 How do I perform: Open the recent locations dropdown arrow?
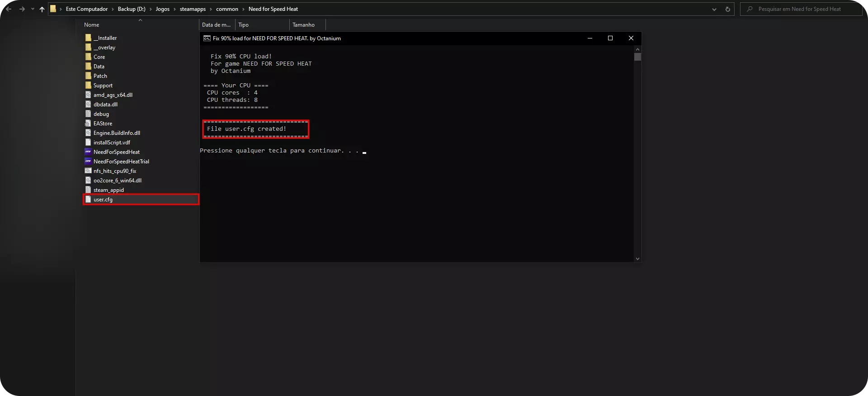coord(33,9)
